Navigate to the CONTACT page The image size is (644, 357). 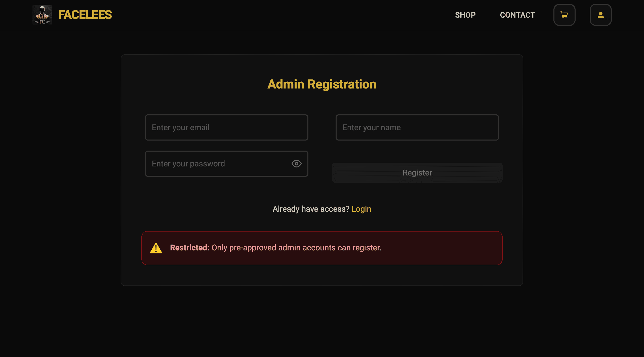pyautogui.click(x=517, y=15)
